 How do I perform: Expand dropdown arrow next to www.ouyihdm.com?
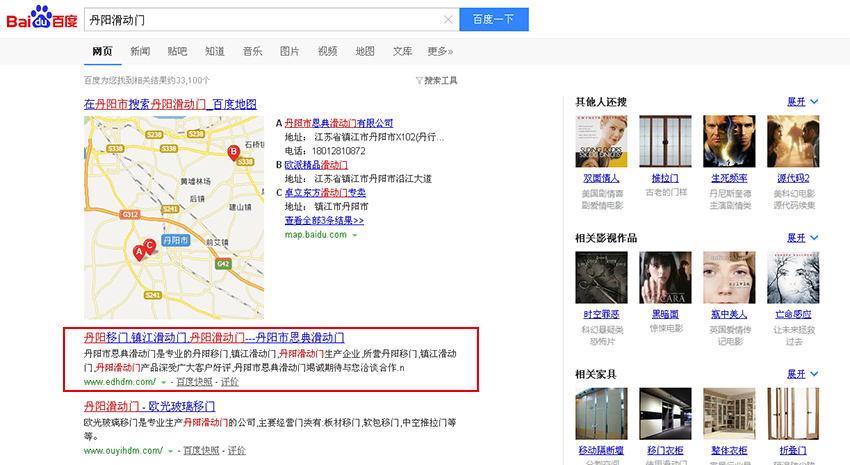click(x=171, y=451)
